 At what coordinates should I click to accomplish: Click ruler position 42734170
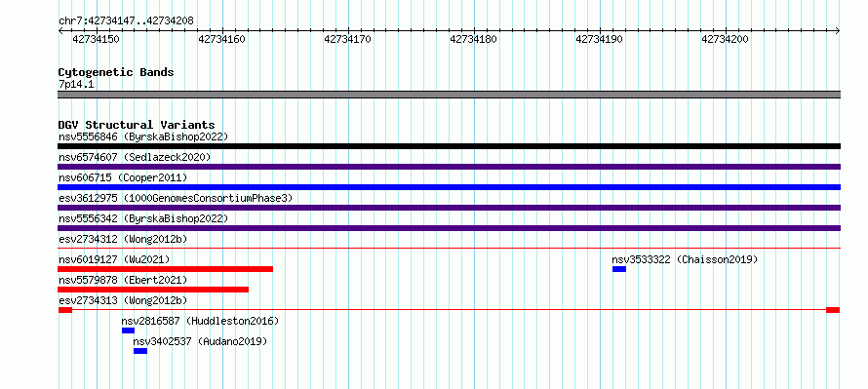click(347, 39)
